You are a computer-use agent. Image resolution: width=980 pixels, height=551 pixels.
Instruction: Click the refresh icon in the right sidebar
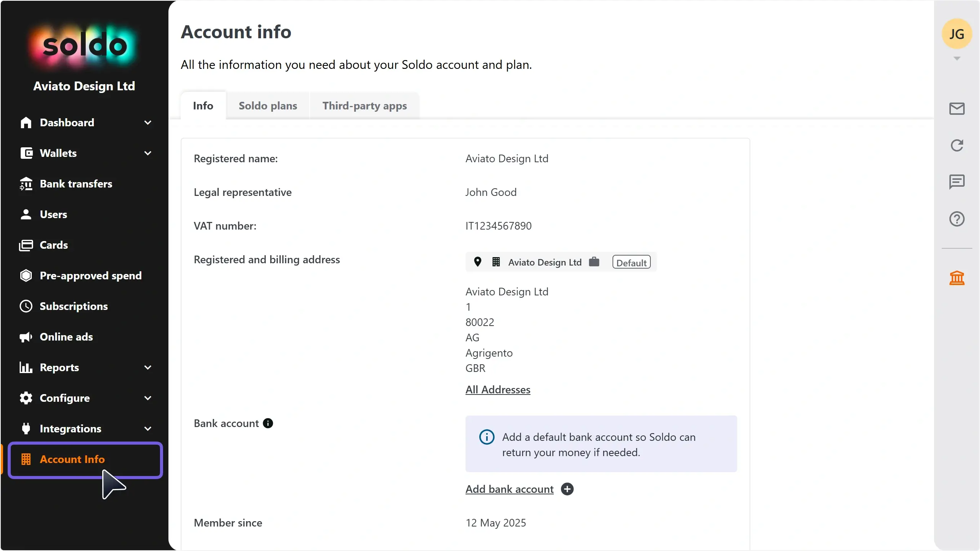click(x=957, y=145)
